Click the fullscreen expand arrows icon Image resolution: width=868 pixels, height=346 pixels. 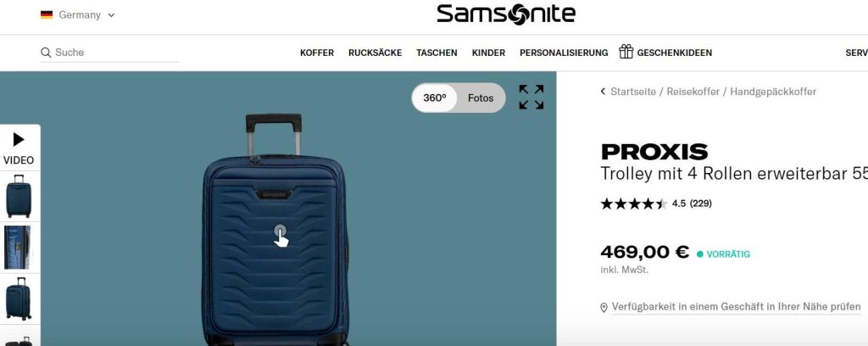coord(531,97)
